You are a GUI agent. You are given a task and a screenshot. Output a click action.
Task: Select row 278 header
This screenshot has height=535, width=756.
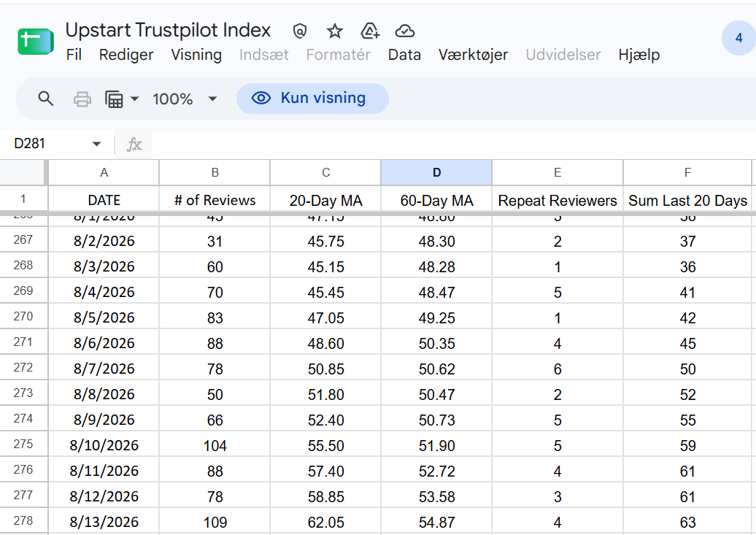click(23, 520)
